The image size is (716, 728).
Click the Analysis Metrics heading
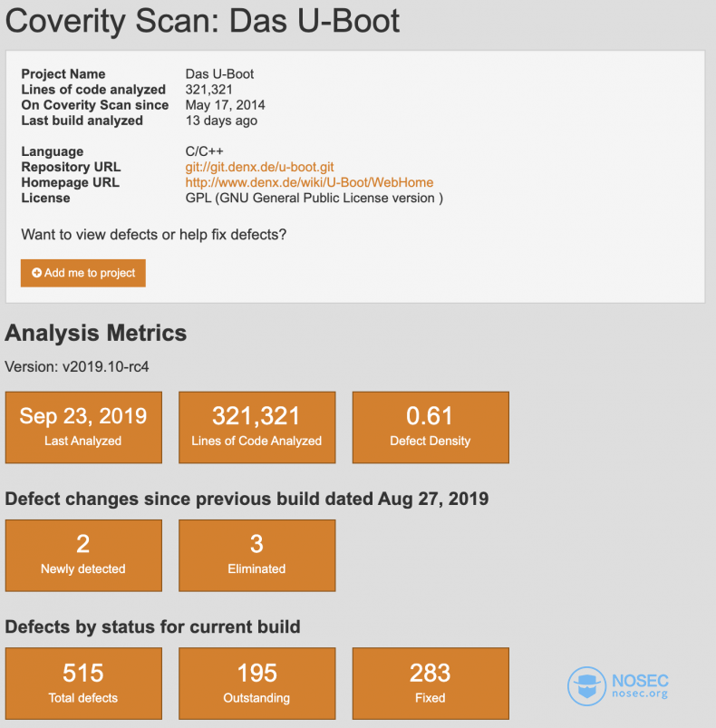point(96,333)
